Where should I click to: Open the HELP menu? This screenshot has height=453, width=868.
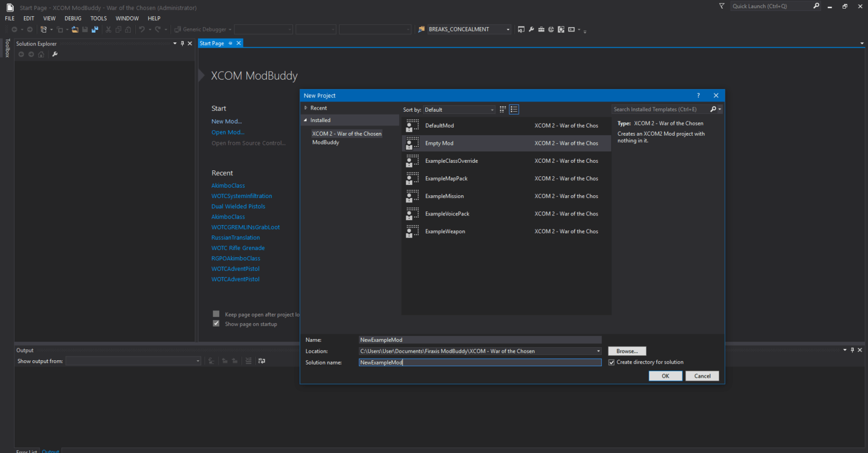[x=154, y=18]
